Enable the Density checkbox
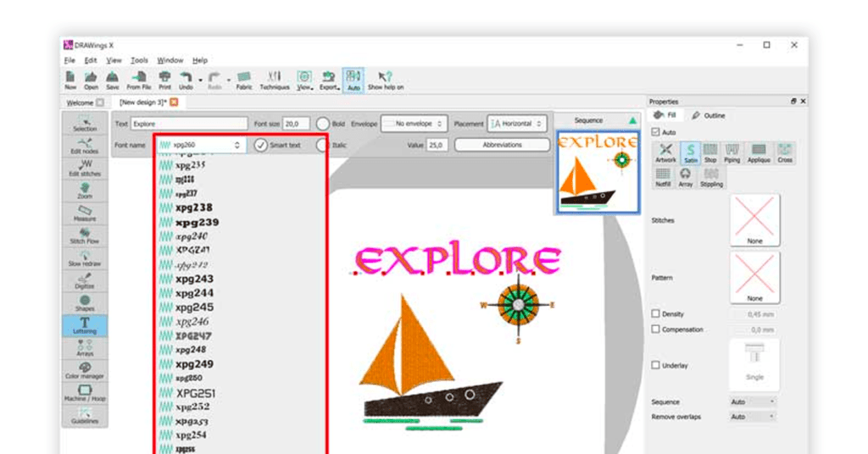Viewport: 868px width, 454px height. 655,313
